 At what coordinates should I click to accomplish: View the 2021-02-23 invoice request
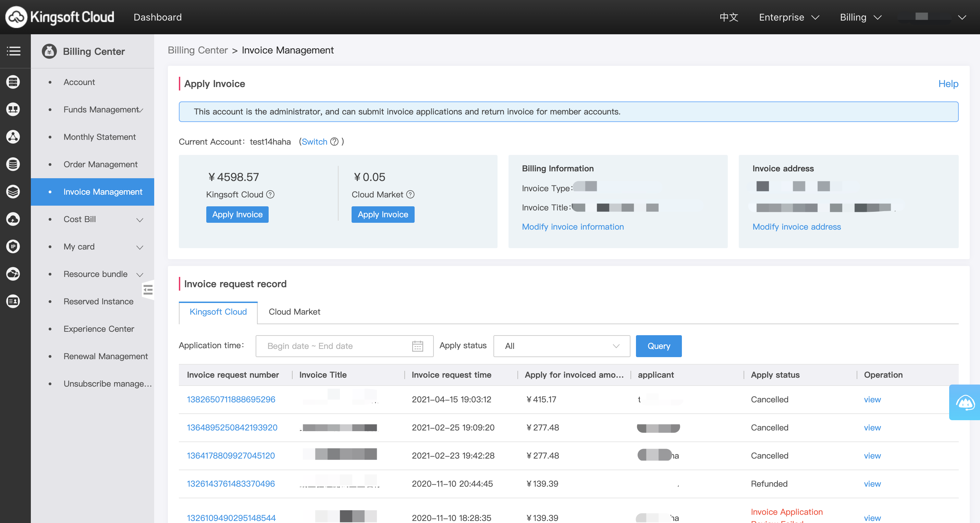pos(872,455)
